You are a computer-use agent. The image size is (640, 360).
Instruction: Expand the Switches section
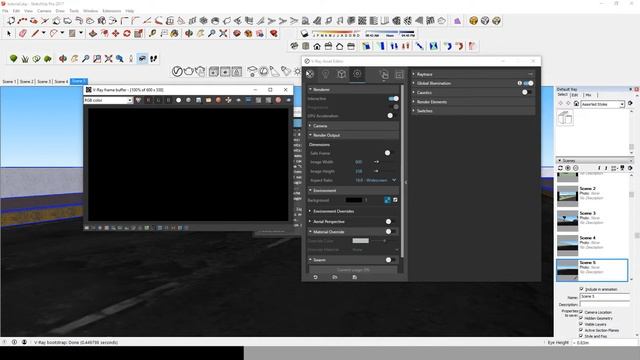coord(473,111)
